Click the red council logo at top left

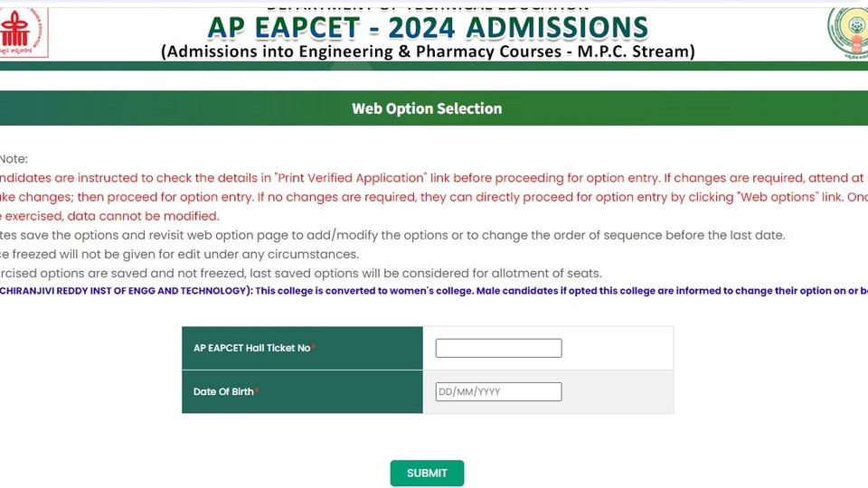click(x=24, y=33)
